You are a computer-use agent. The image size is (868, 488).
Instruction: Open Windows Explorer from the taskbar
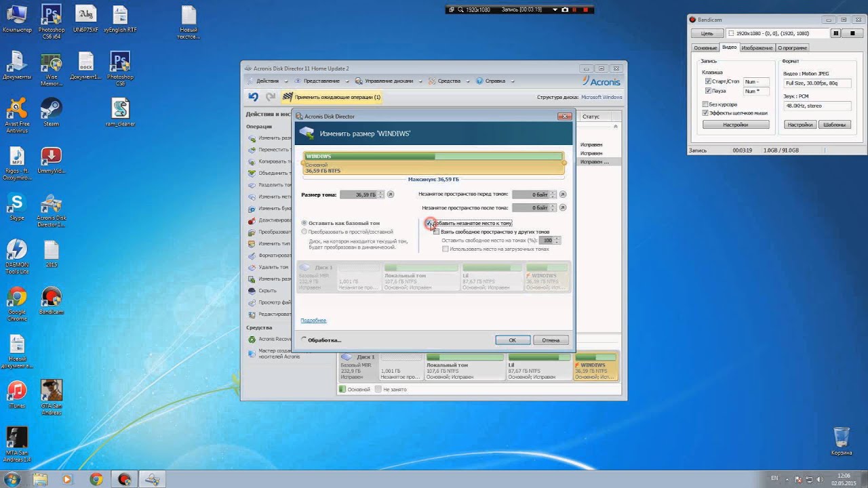40,479
